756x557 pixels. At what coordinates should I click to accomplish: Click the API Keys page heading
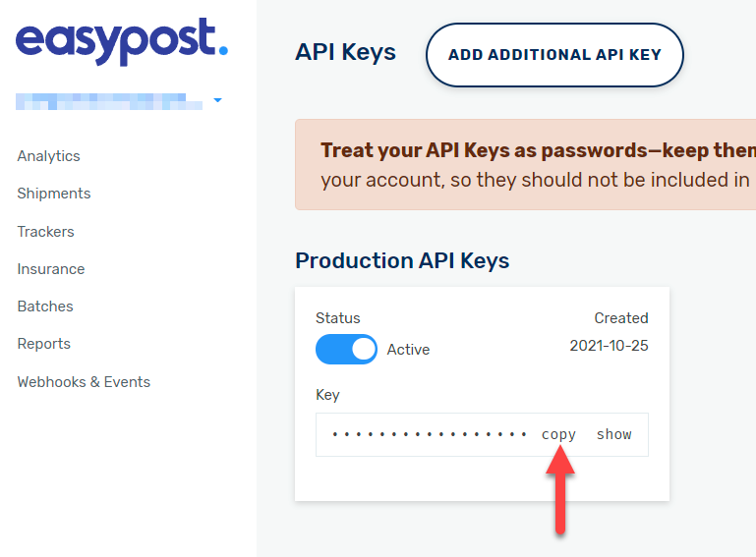345,52
